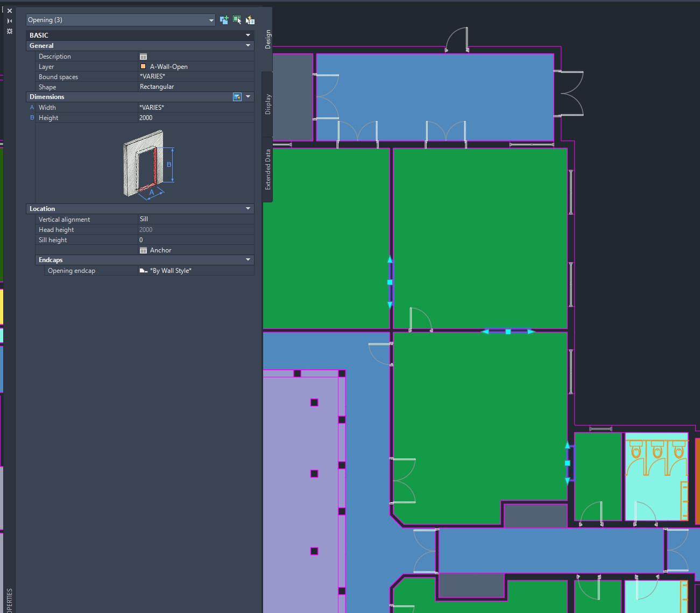Click the A-Wall-Open layer color icon

[143, 66]
